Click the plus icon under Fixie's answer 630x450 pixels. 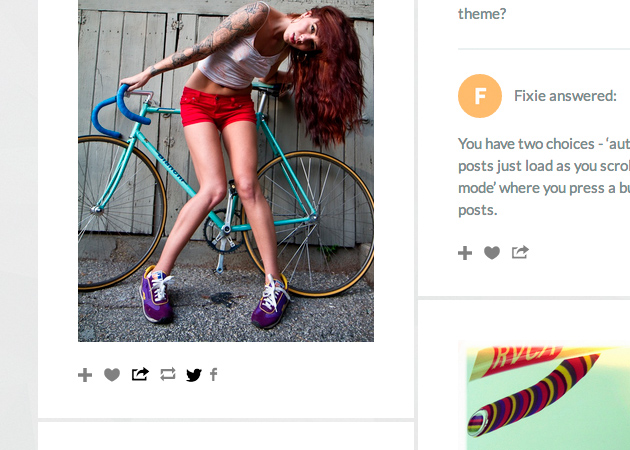pyautogui.click(x=465, y=253)
